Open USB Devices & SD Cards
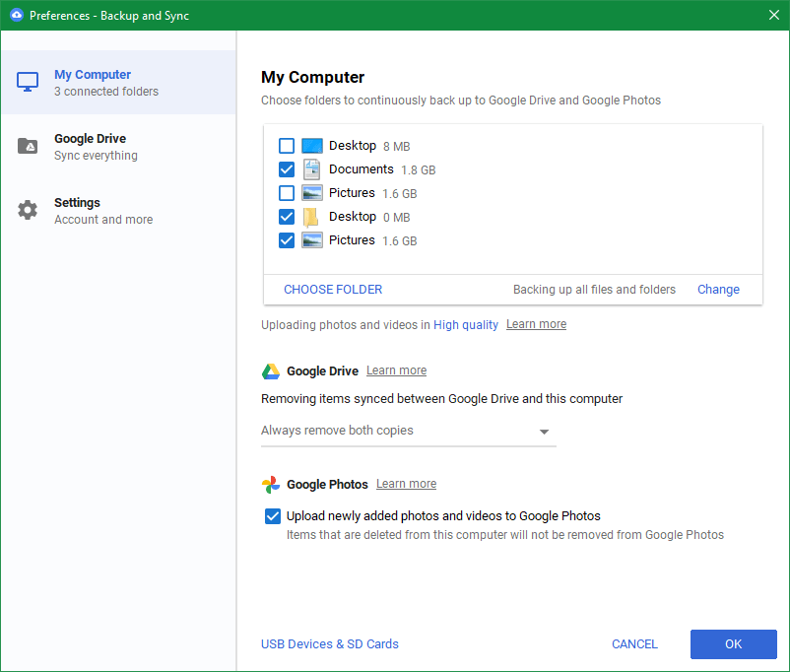 [x=329, y=643]
